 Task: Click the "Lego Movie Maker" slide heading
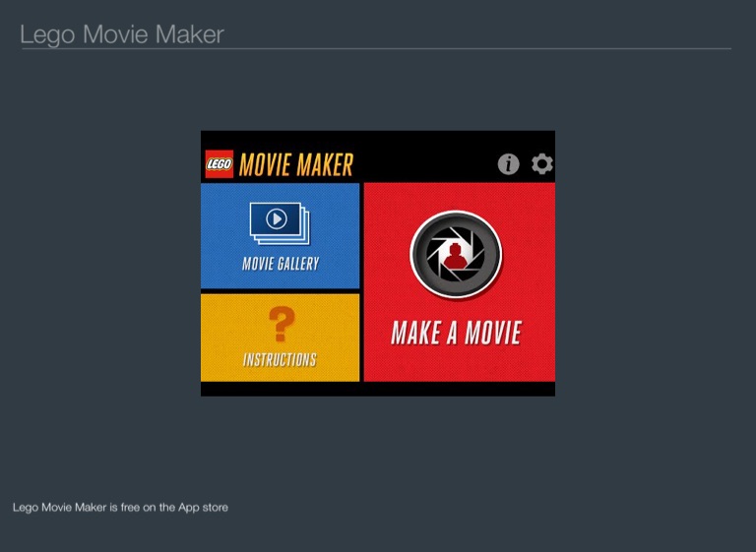pyautogui.click(x=122, y=34)
